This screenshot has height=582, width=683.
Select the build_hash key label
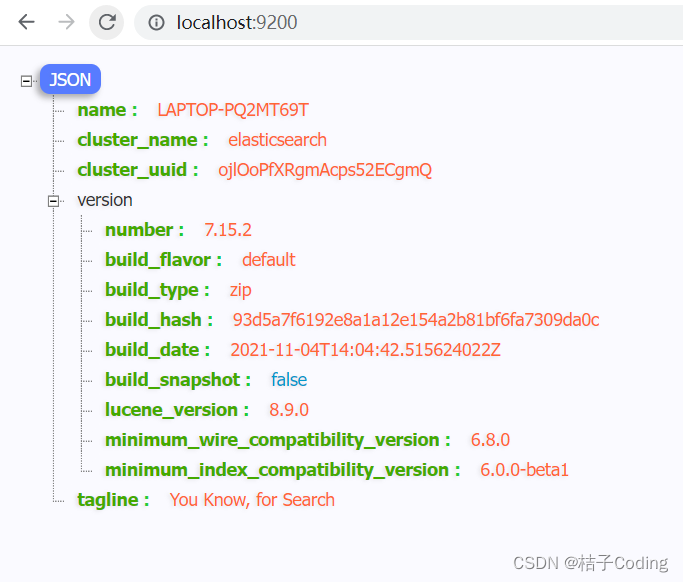pyautogui.click(x=159, y=320)
